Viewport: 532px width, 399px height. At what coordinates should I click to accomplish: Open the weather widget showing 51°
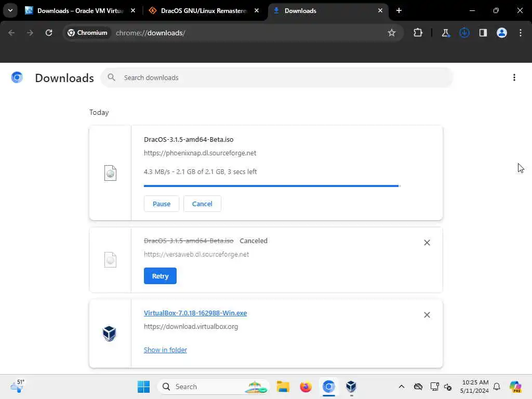coord(17,386)
